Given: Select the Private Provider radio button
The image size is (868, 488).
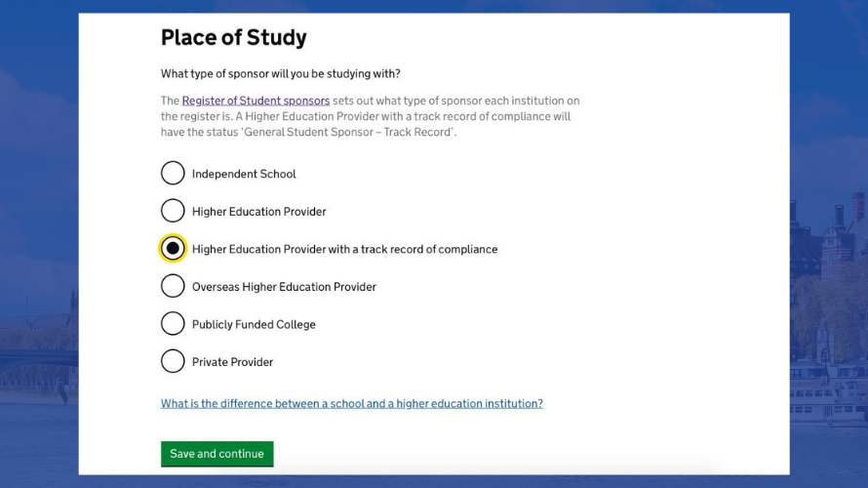Looking at the screenshot, I should click(173, 362).
